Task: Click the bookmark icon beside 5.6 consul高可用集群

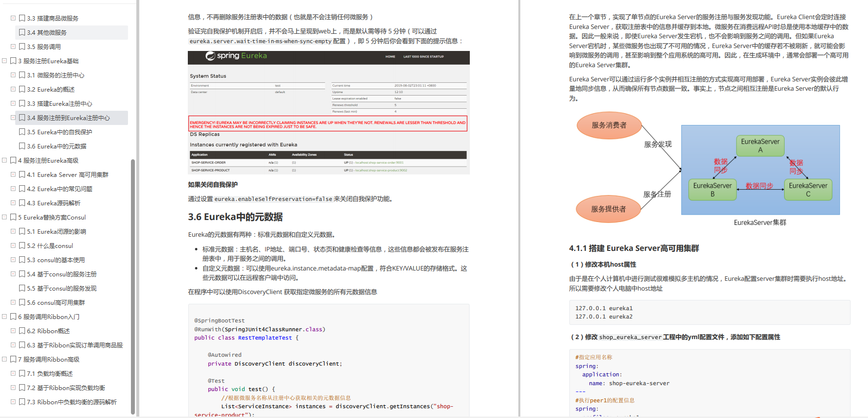Action: (22, 302)
